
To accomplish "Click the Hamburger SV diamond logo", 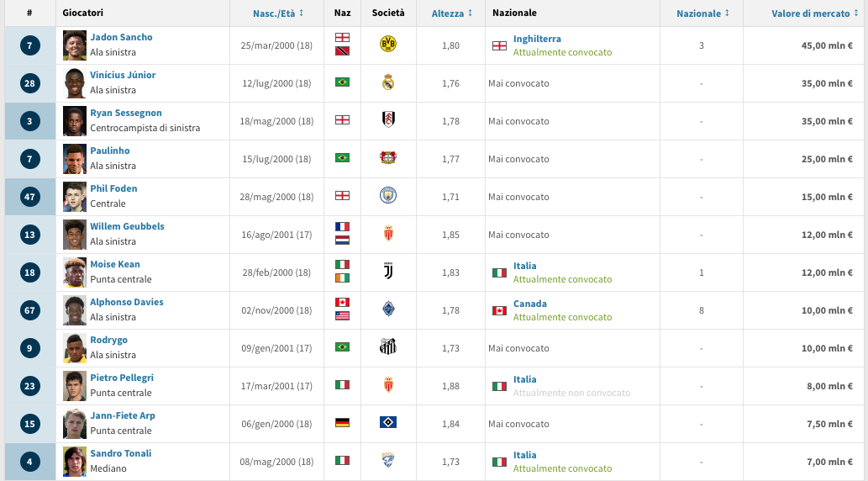I will click(388, 423).
